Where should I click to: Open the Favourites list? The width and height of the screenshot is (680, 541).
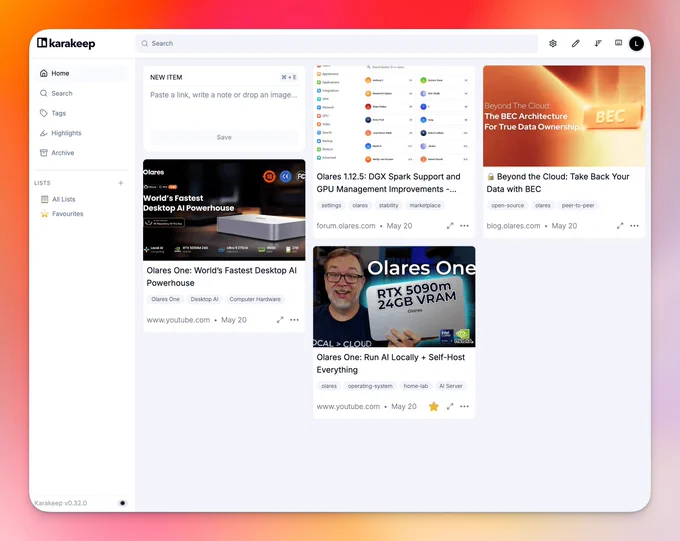coord(68,213)
